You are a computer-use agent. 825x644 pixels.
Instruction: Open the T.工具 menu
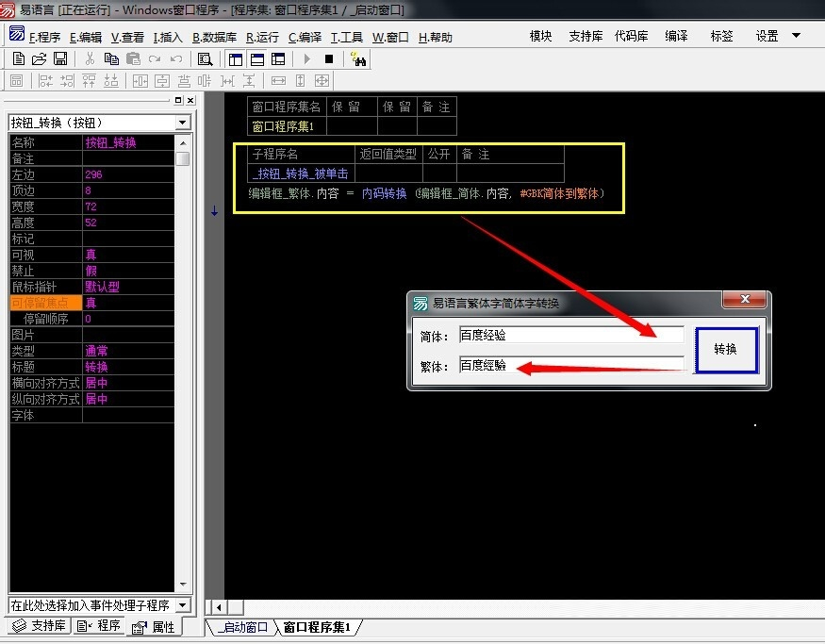click(x=347, y=38)
